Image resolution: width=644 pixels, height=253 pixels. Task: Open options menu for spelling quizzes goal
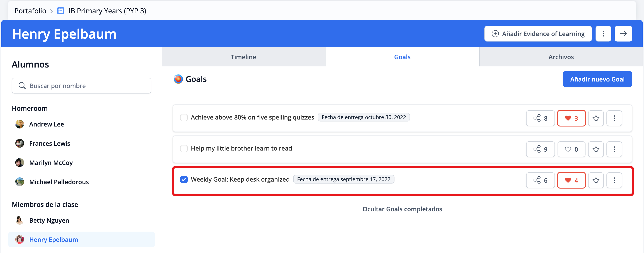point(614,118)
